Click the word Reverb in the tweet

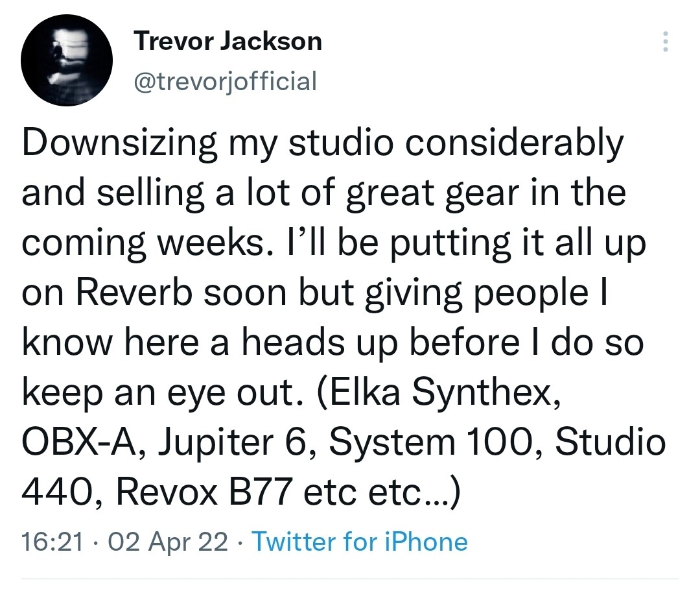click(134, 293)
